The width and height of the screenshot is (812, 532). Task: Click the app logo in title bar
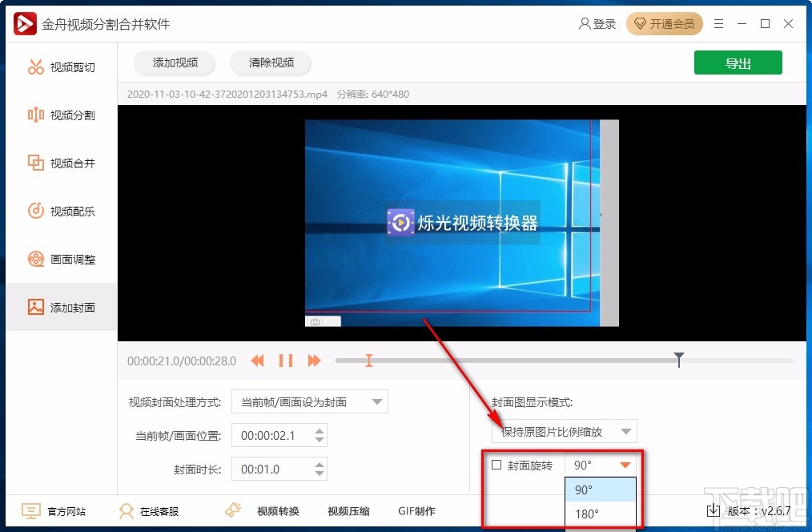coord(25,24)
